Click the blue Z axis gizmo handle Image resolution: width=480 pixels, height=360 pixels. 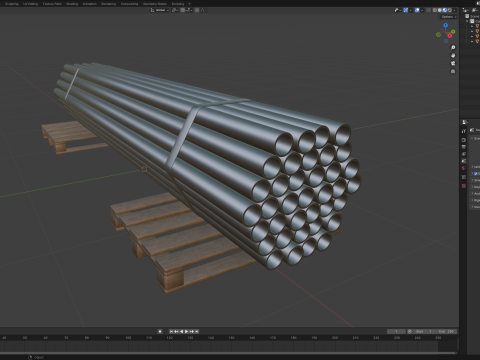[446, 25]
